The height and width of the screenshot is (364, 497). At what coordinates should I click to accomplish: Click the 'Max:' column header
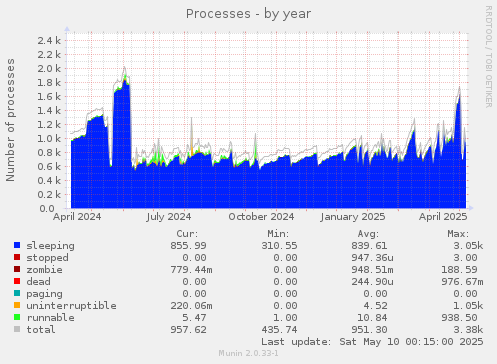click(458, 234)
